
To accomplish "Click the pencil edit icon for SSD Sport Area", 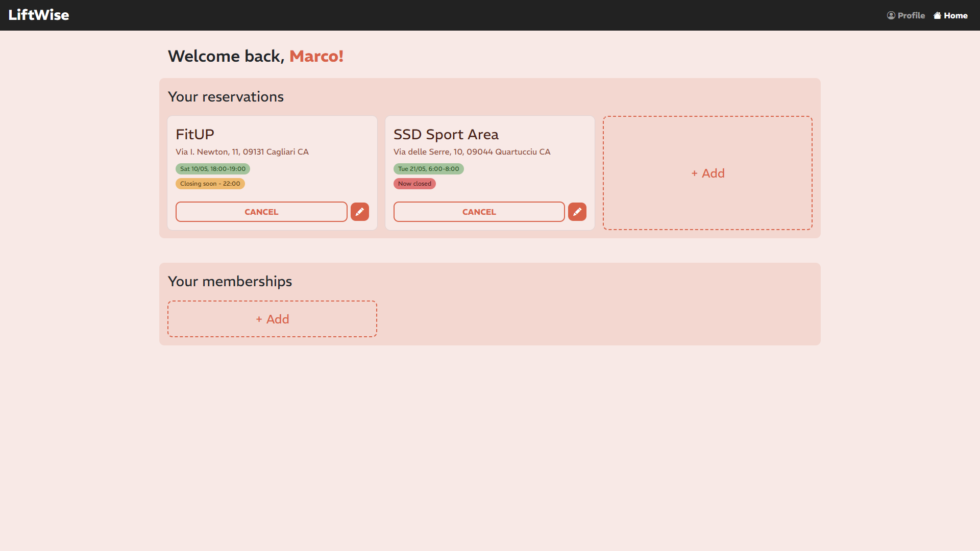I will [577, 212].
